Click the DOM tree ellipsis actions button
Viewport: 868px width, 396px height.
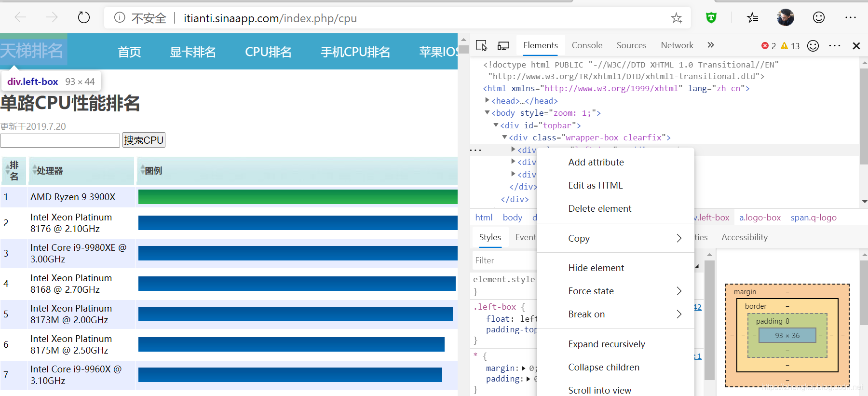[475, 150]
